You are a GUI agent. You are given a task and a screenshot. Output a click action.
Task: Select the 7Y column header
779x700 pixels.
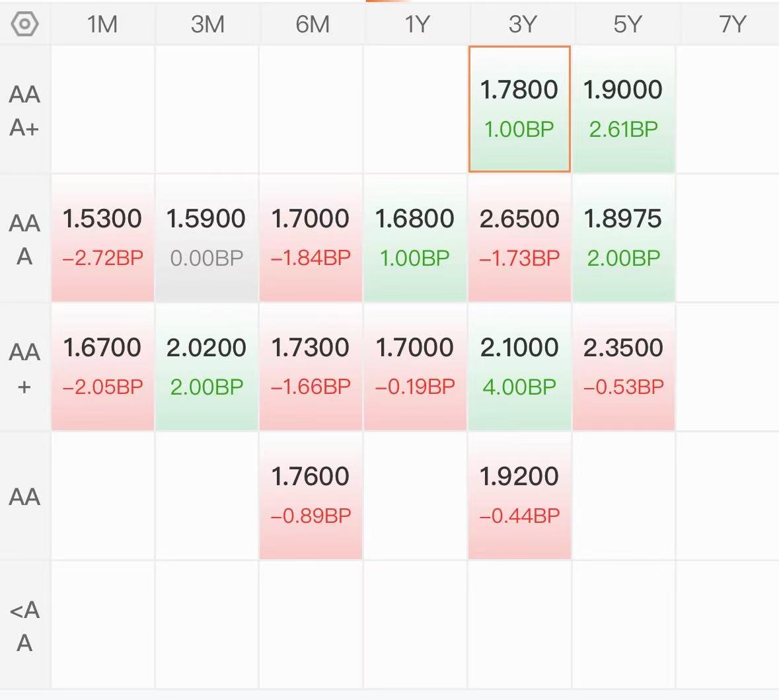[732, 24]
